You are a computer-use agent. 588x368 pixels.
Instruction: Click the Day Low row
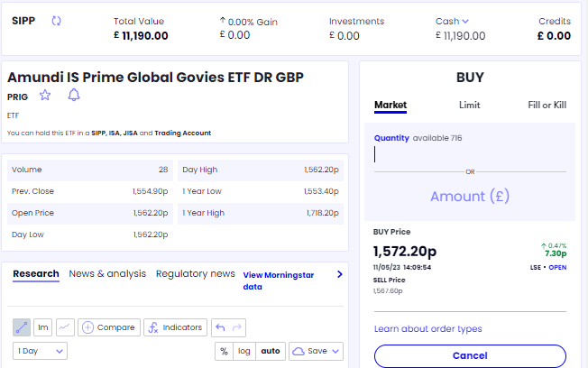90,235
